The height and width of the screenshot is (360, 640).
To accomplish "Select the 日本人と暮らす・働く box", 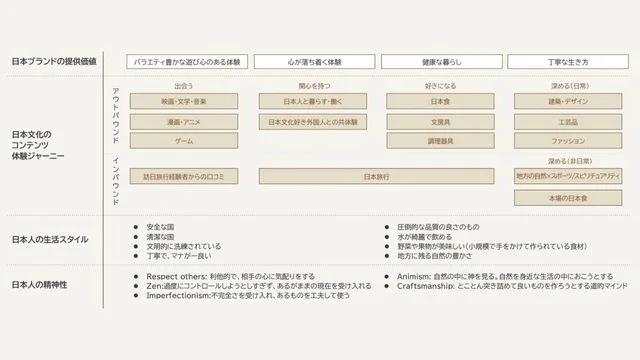I will pos(313,101).
